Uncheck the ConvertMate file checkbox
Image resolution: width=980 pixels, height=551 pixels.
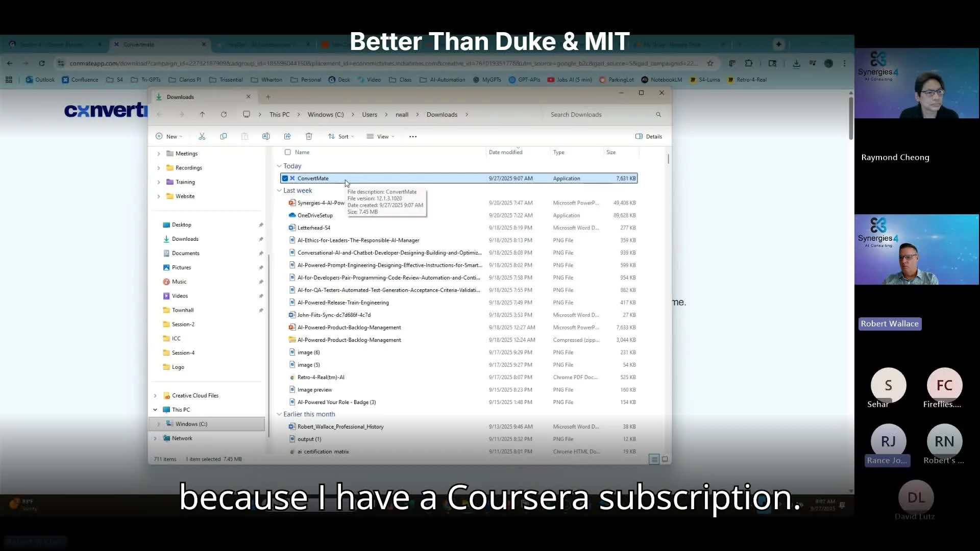(x=285, y=179)
